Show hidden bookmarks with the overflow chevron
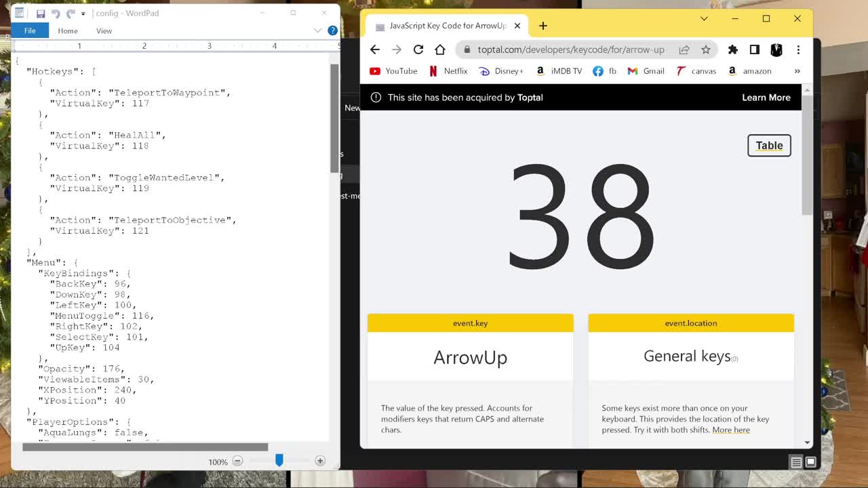The height and width of the screenshot is (488, 868). pos(797,70)
